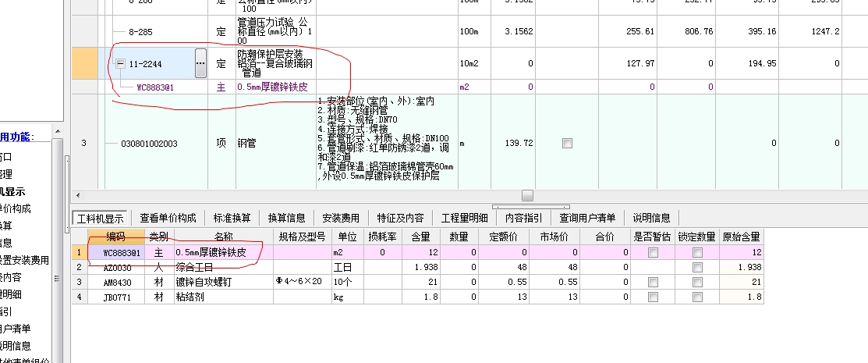Image resolution: width=868 pixels, height=363 pixels.
Task: Click the 防潮保护层安装 name cell
Action: tap(275, 64)
